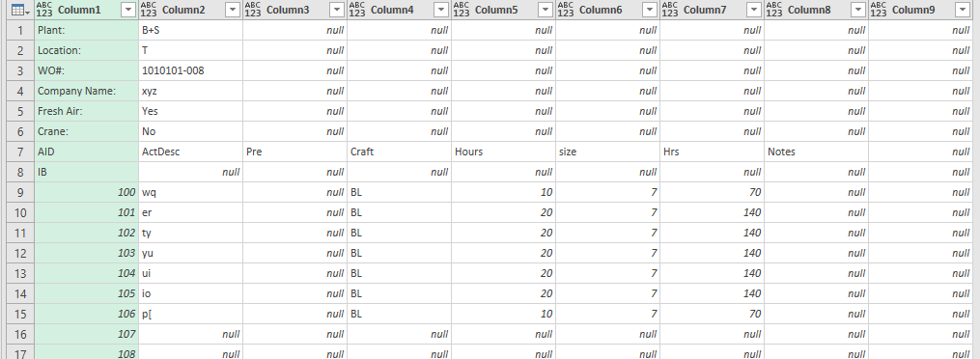Open Column7 filter dropdown
Image resolution: width=980 pixels, height=359 pixels.
tap(754, 10)
